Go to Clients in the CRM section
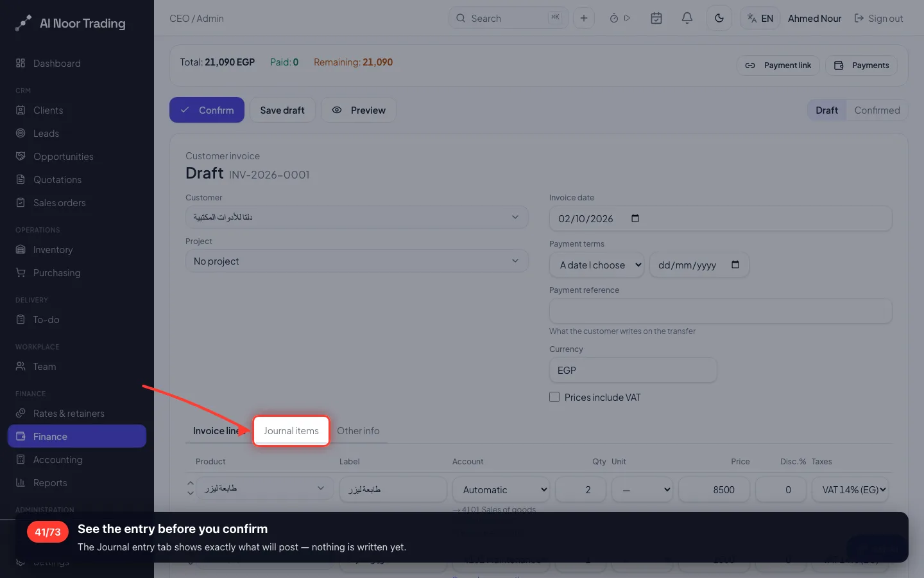This screenshot has width=924, height=578. 77,110
